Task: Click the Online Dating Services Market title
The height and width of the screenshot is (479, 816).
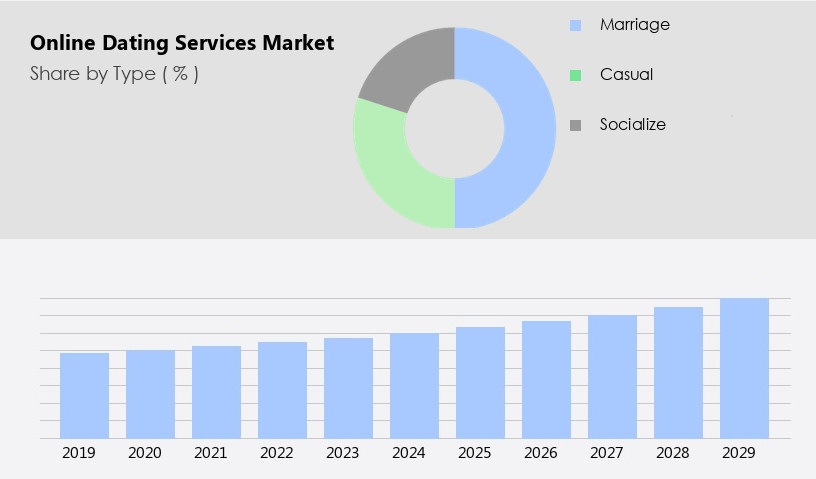Action: 182,43
